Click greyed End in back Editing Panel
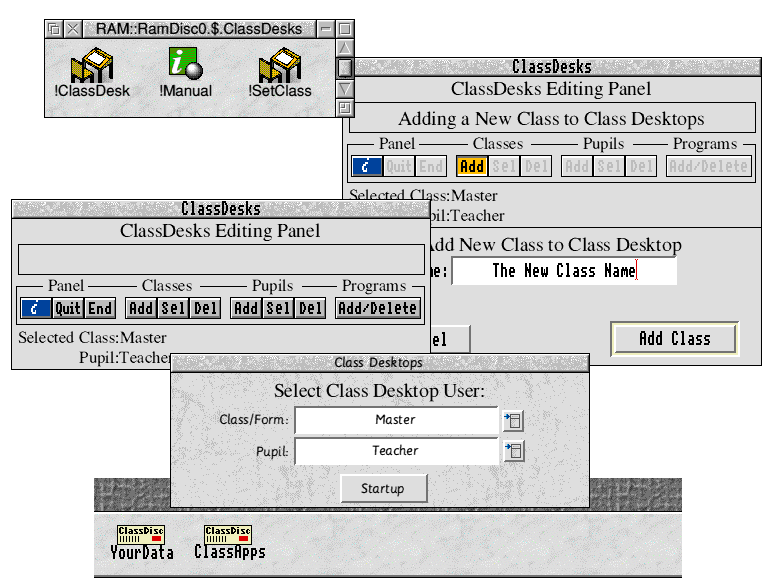 (431, 166)
